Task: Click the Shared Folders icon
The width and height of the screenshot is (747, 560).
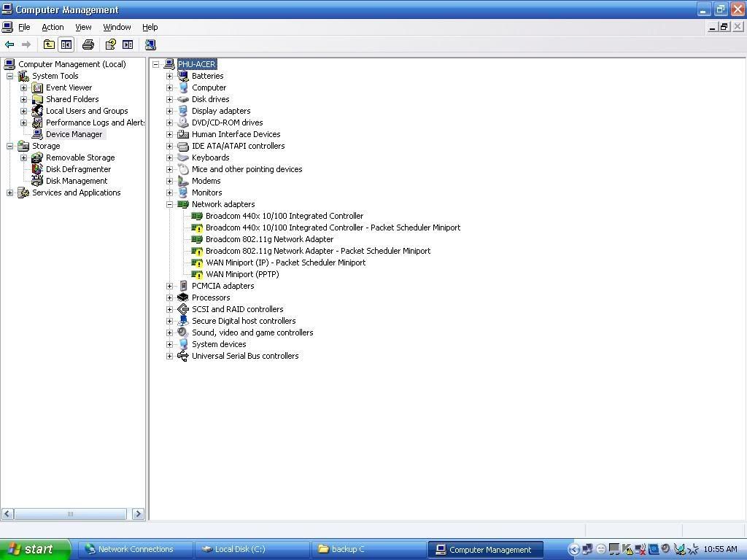Action: pyautogui.click(x=37, y=99)
